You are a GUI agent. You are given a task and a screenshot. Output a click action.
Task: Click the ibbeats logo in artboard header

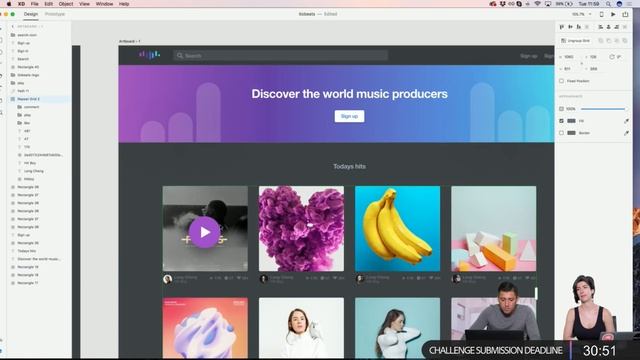[149, 54]
